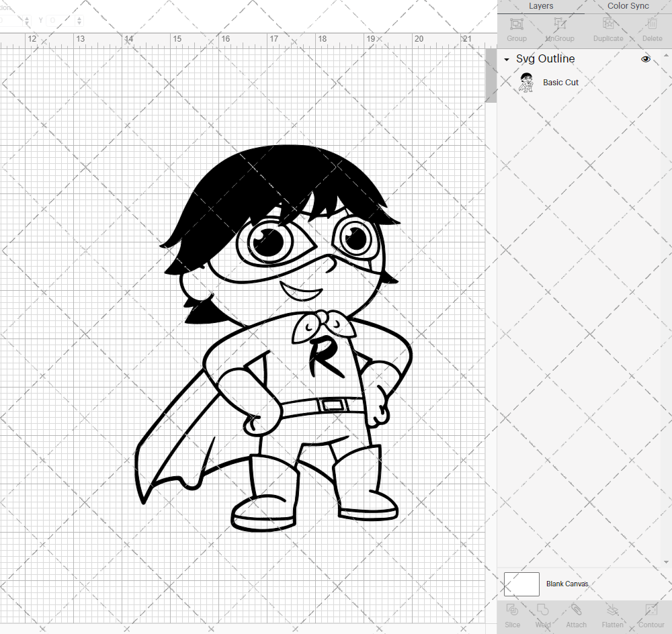This screenshot has height=634, width=672.
Task: Click the X field decrement arrow
Action: [27, 23]
